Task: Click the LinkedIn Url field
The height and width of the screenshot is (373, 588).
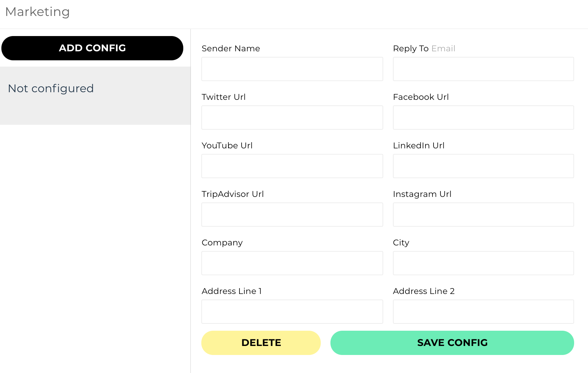Action: 483,166
